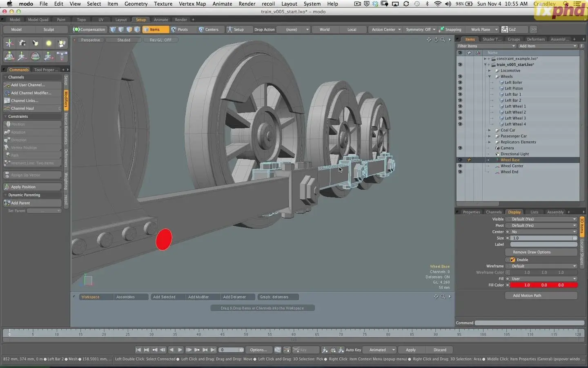The image size is (588, 368).
Task: Expand the Locomotive group
Action: coord(490,70)
